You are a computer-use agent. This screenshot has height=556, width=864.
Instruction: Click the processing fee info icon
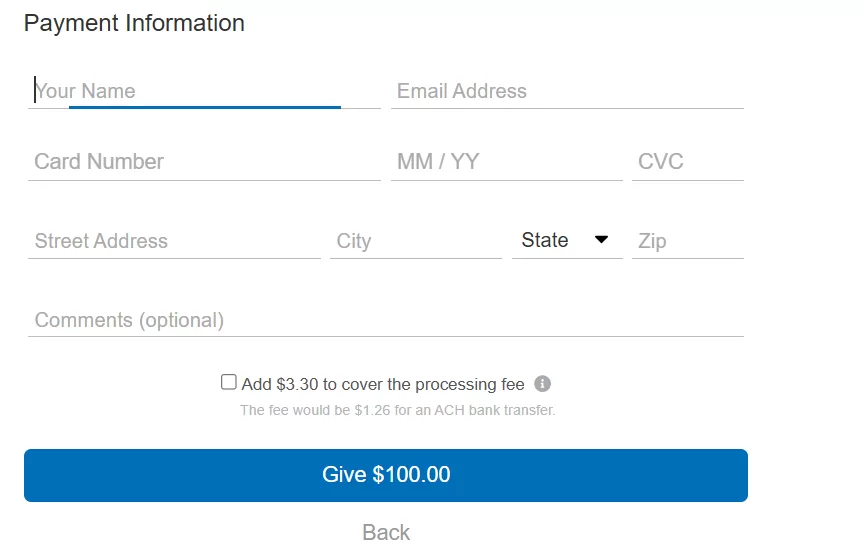pos(543,384)
